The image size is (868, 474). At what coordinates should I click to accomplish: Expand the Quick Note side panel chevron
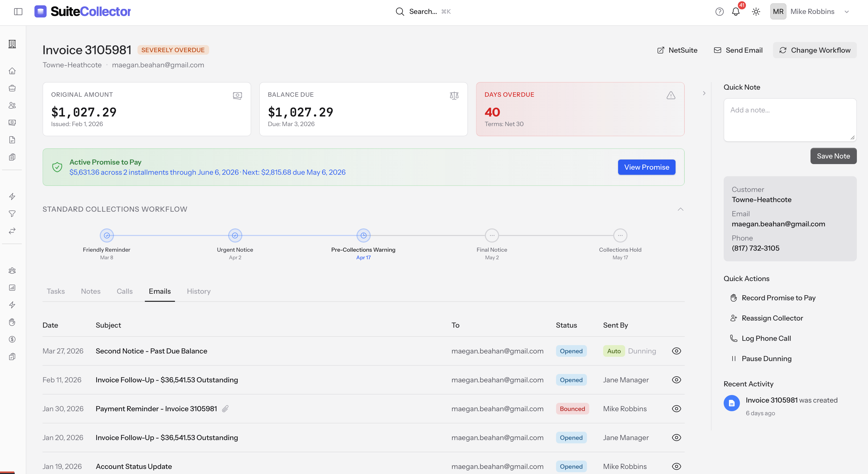[x=704, y=93]
